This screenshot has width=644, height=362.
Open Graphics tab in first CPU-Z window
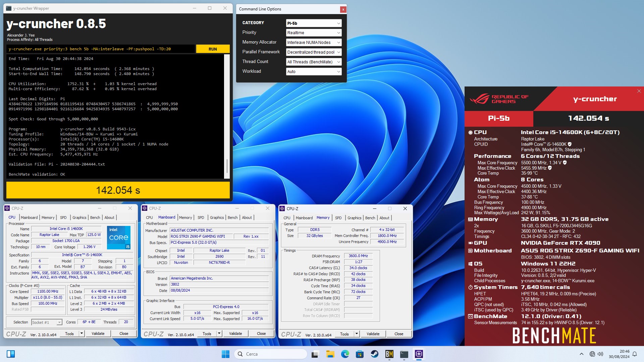pos(79,218)
